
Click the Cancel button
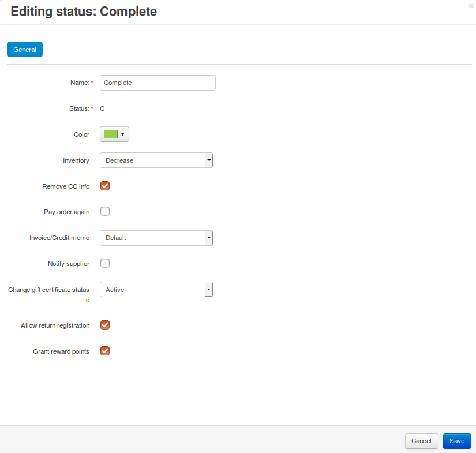[421, 441]
